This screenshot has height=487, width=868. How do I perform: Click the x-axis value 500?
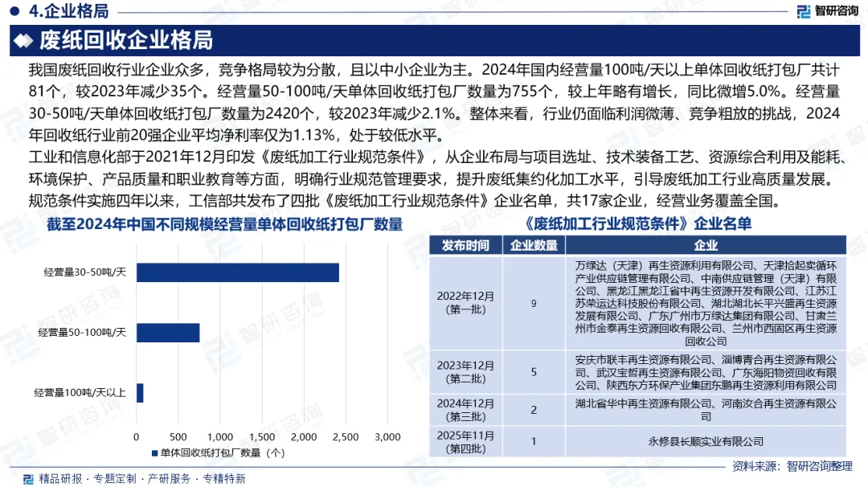tap(178, 436)
